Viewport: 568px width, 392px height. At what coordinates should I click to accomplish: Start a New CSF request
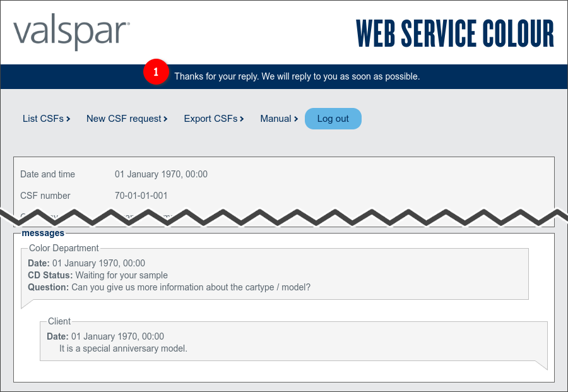coord(124,119)
